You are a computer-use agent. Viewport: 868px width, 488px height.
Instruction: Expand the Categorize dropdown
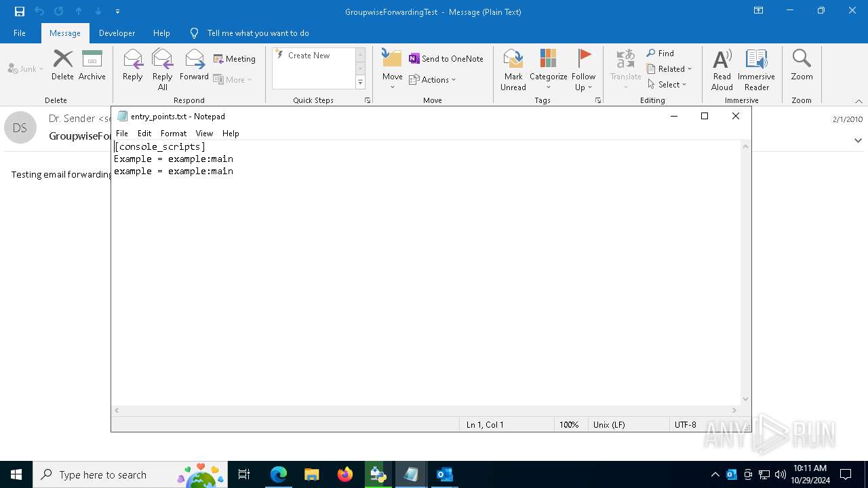(548, 69)
